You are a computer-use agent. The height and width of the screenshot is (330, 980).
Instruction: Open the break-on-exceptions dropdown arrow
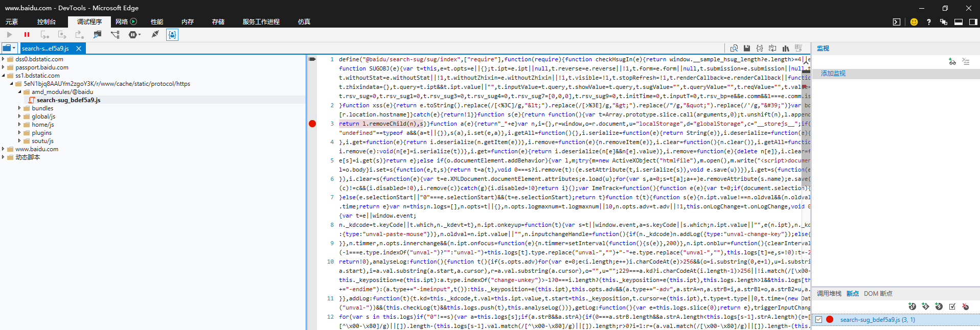click(140, 35)
